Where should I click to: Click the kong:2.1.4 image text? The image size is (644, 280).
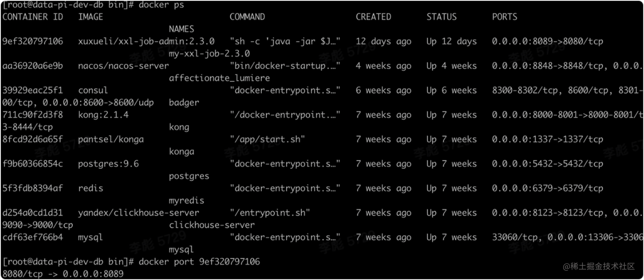point(103,115)
